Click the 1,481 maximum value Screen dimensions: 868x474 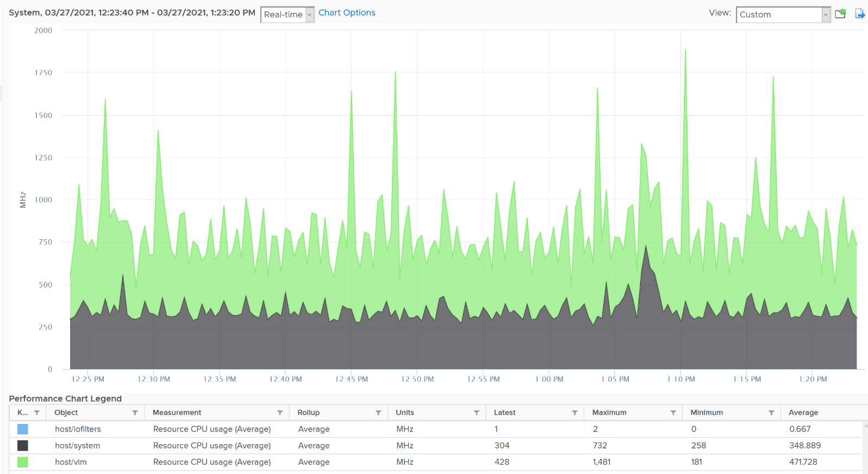coord(602,462)
